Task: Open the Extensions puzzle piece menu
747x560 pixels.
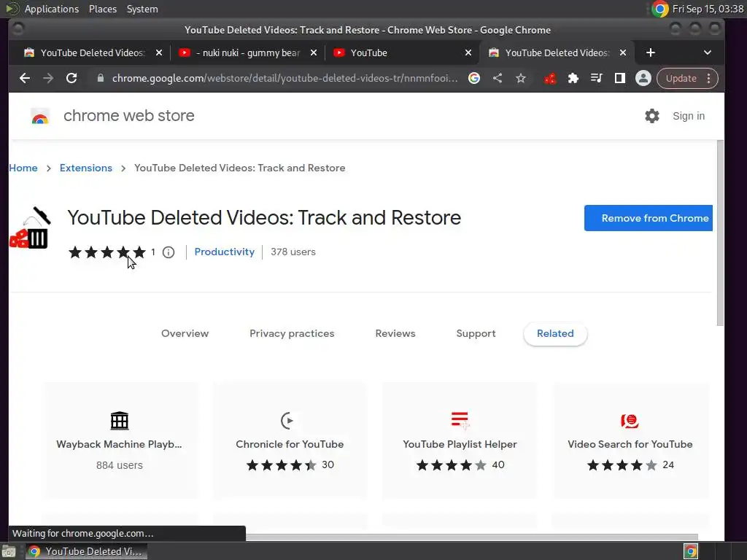Action: (573, 78)
